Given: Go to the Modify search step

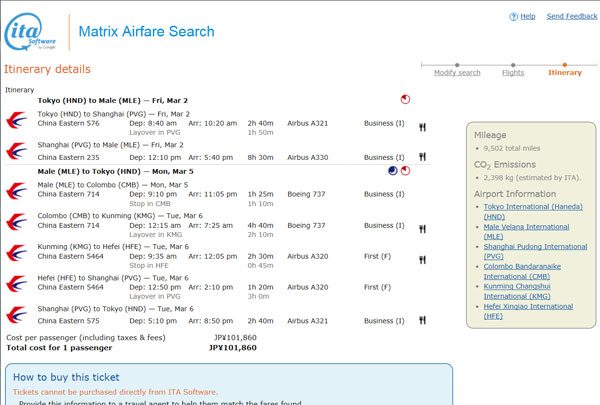Looking at the screenshot, I should tap(457, 73).
